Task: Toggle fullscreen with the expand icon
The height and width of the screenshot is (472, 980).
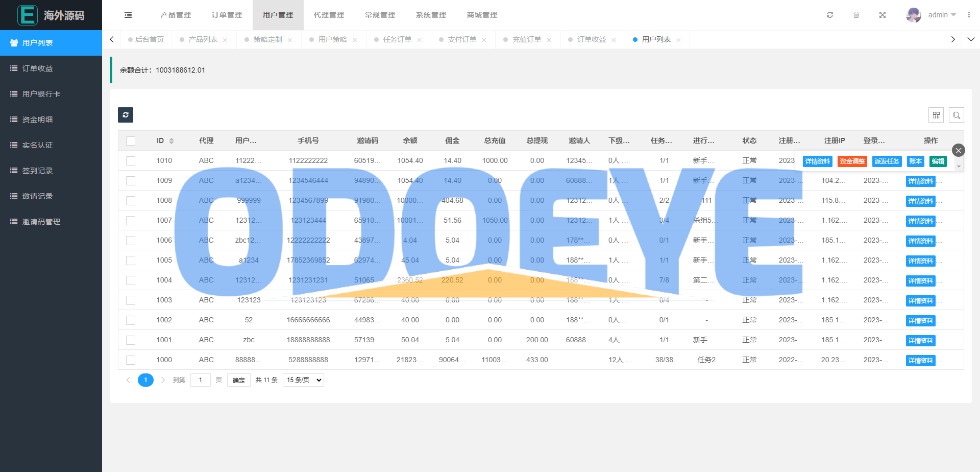Action: [x=883, y=15]
